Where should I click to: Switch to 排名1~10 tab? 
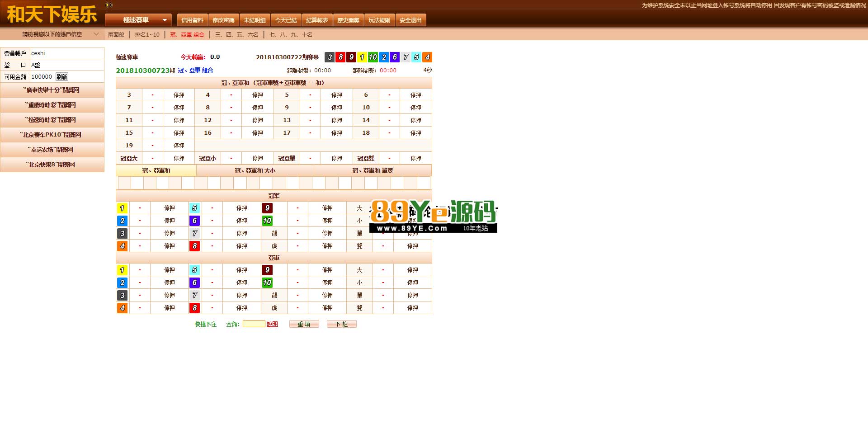[147, 34]
